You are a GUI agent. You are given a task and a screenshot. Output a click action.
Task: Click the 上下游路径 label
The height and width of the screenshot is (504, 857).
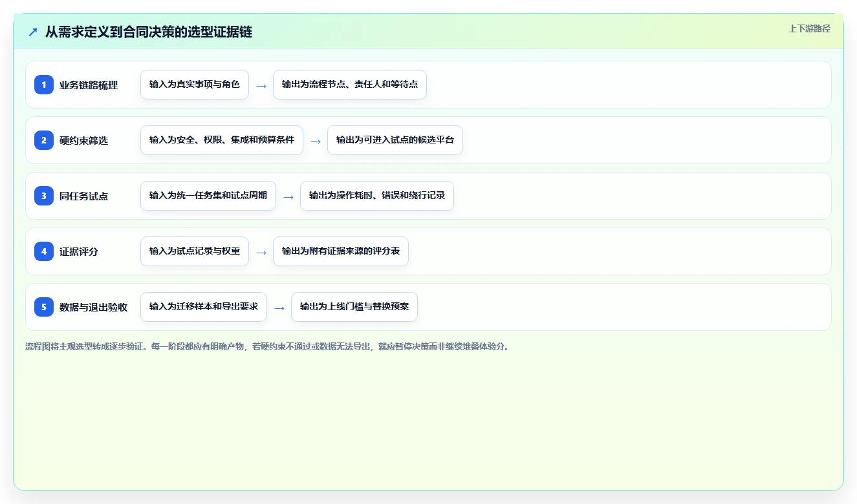[809, 28]
